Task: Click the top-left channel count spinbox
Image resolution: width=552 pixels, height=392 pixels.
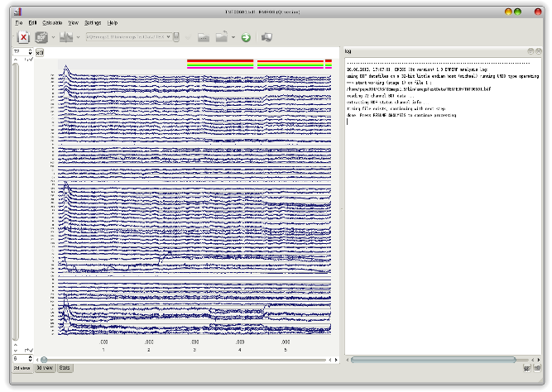Action: [x=20, y=53]
